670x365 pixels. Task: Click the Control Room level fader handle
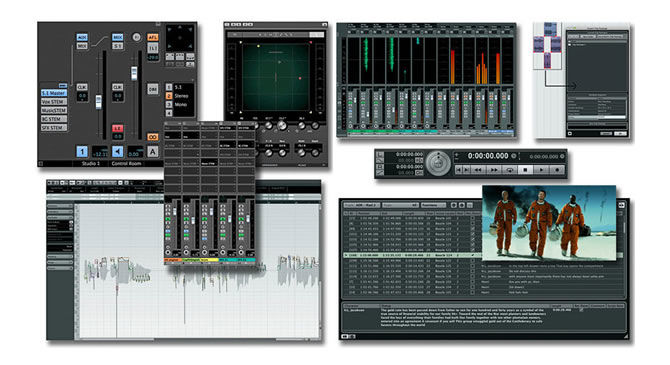134,73
